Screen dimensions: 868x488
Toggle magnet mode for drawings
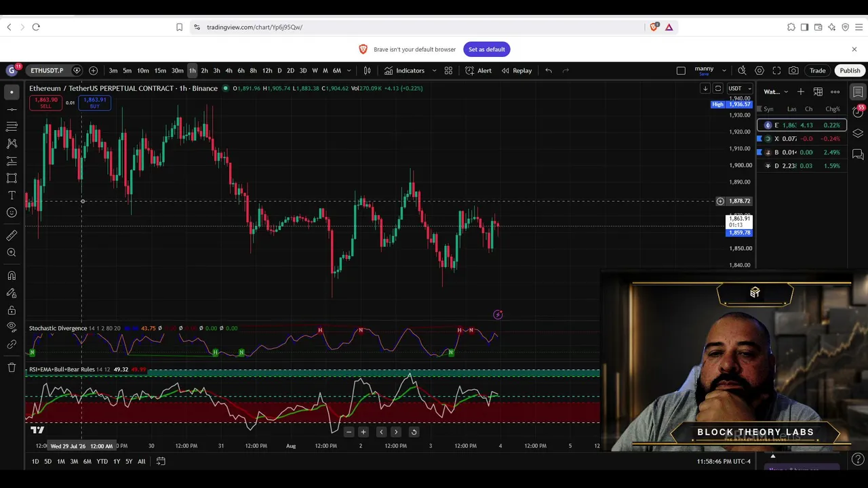(x=12, y=276)
